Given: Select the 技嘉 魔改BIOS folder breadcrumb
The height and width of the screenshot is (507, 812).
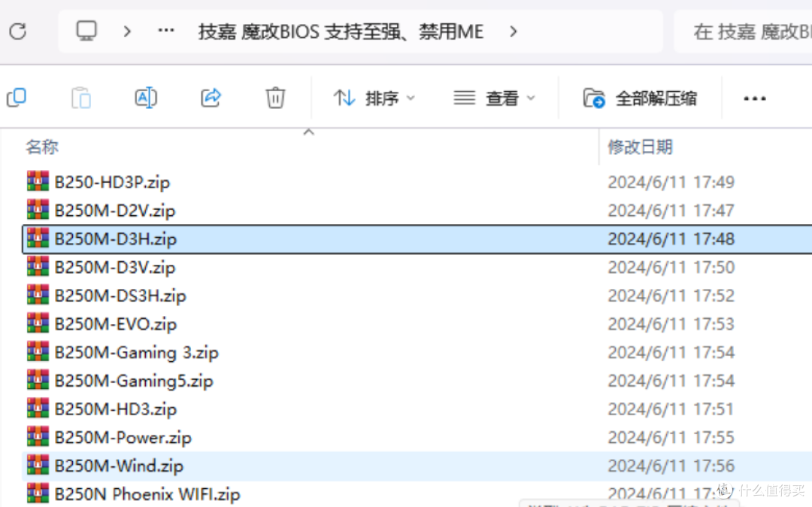Looking at the screenshot, I should point(341,32).
